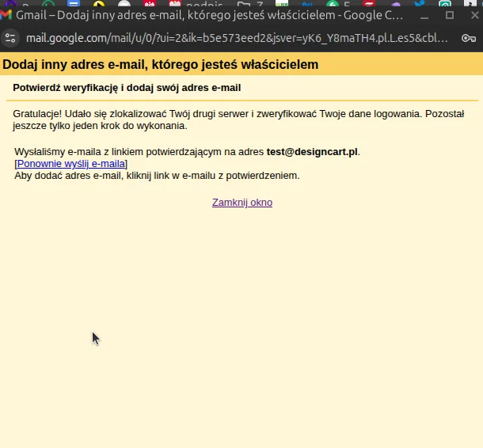Click the URL text in address bar
The height and width of the screenshot is (448, 483).
point(237,38)
